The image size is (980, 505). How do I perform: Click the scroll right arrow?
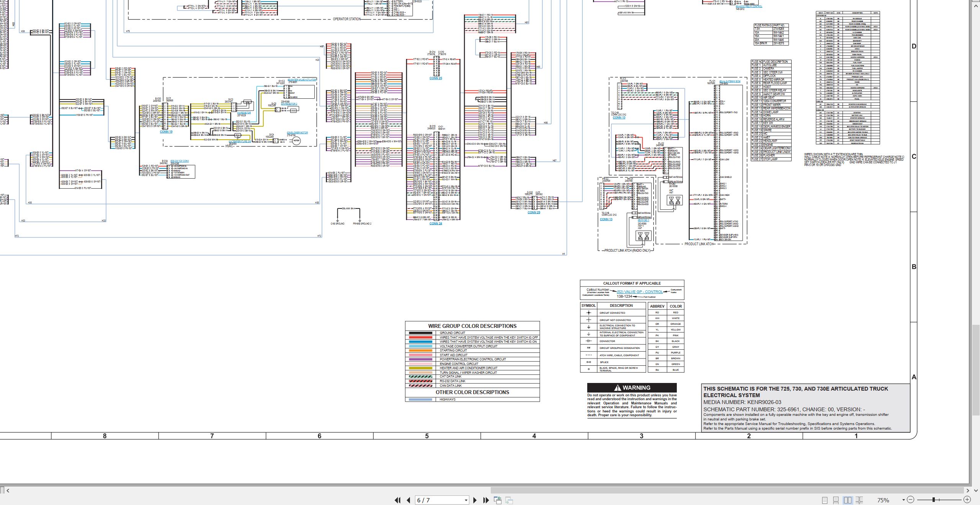pos(968,490)
